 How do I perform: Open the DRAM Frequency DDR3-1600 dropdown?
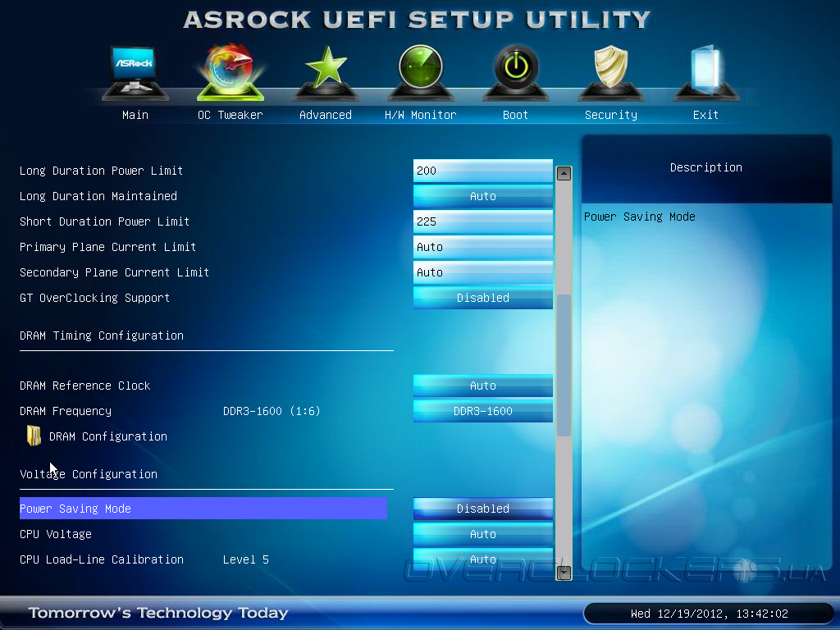pos(482,411)
